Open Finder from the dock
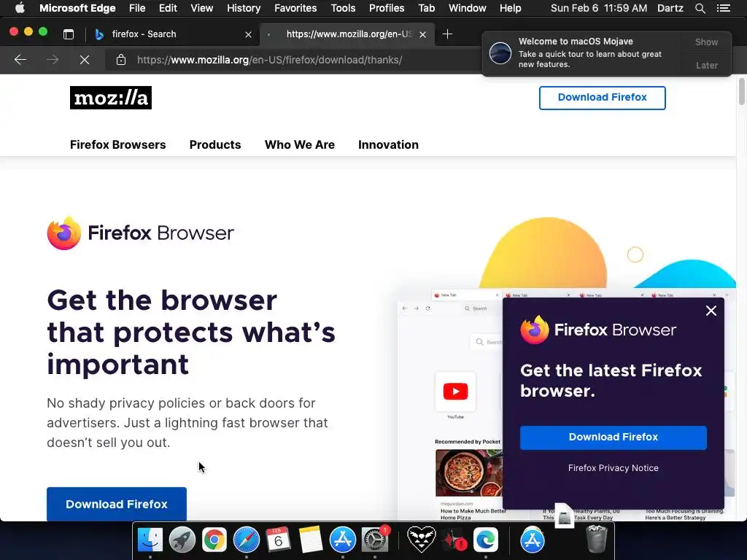Viewport: 747px width, 560px height. (x=150, y=540)
